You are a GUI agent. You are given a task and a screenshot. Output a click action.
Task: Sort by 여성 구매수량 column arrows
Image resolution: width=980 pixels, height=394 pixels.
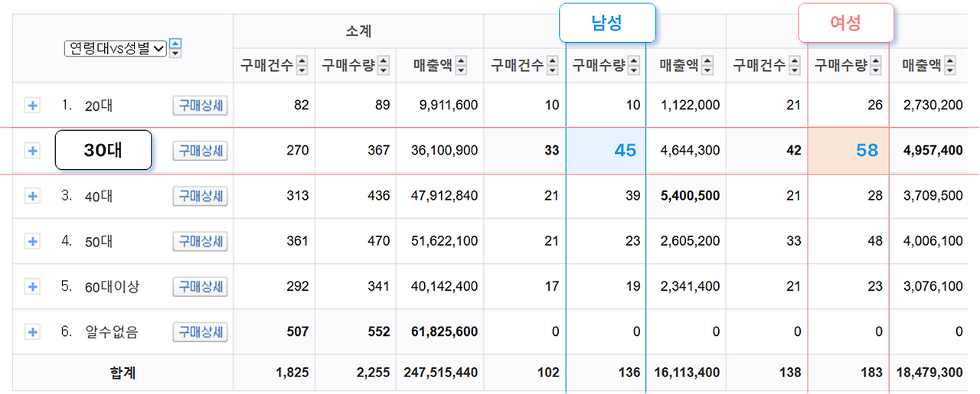(x=875, y=66)
